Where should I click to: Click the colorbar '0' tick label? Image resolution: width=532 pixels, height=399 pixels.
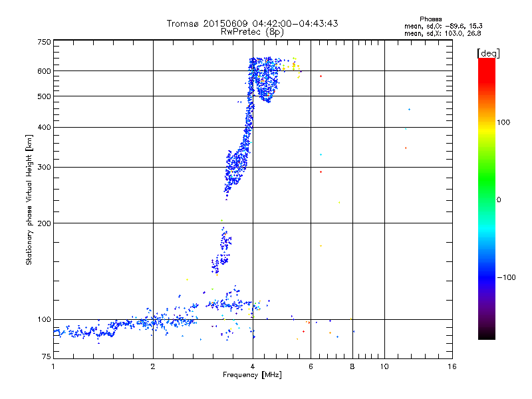(499, 200)
